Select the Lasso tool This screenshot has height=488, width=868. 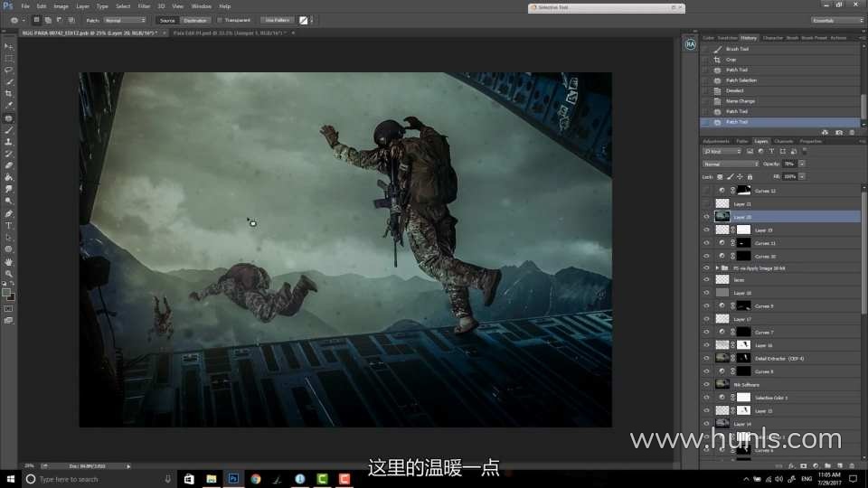pyautogui.click(x=9, y=70)
